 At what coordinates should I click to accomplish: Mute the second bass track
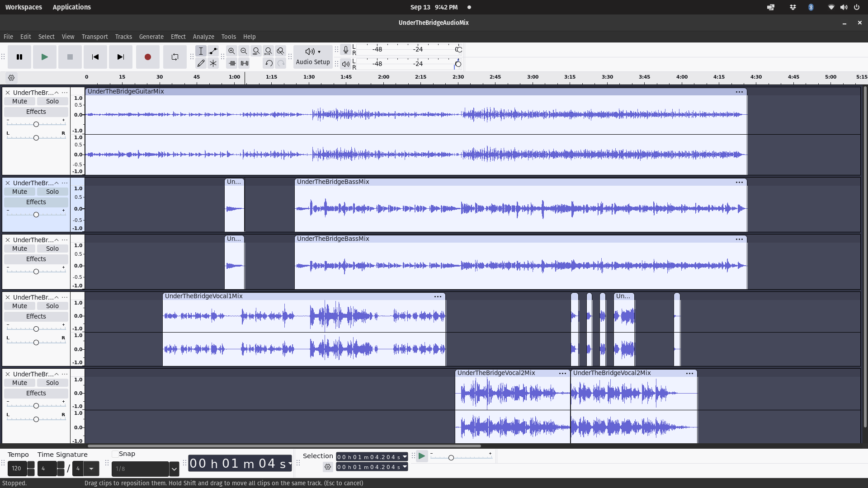19,249
